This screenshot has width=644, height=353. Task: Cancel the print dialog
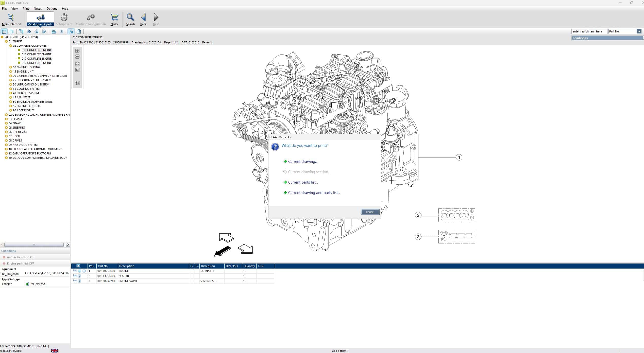click(x=370, y=212)
